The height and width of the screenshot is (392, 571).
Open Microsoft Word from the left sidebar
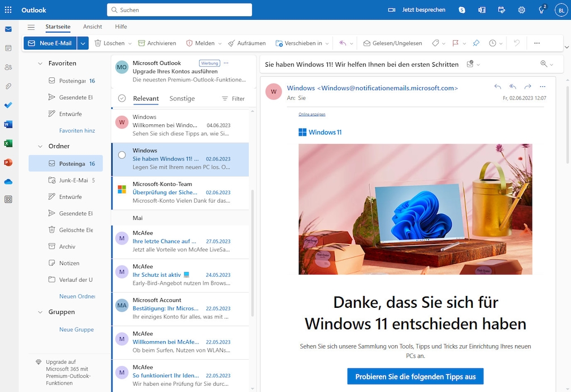8,124
